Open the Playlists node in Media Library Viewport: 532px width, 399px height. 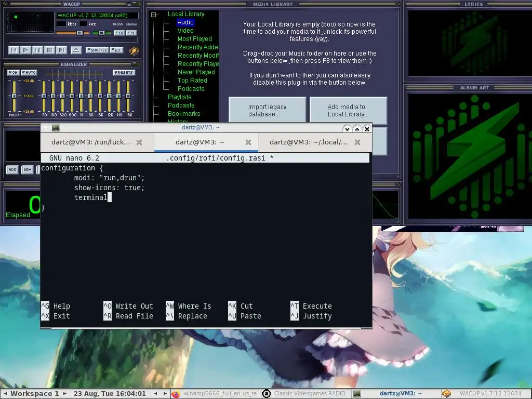coord(179,97)
